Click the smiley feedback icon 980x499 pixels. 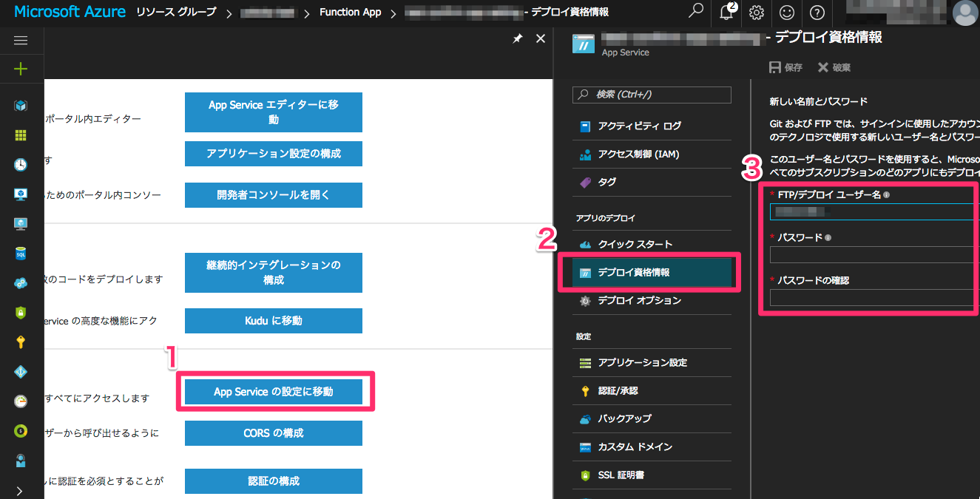coord(786,13)
